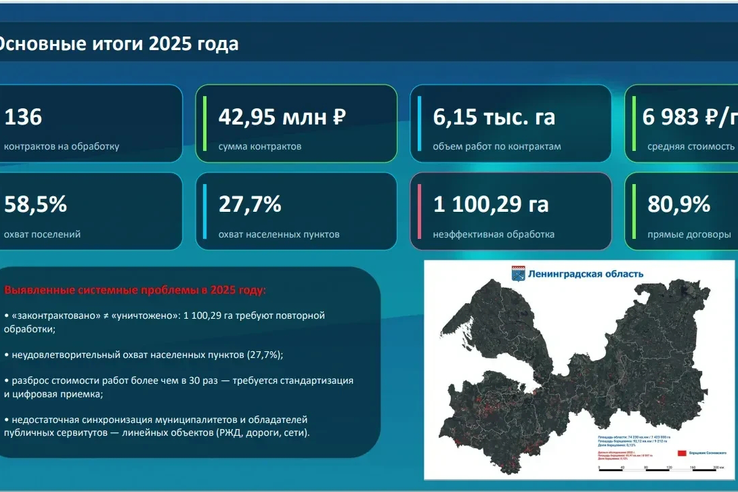Image resolution: width=738 pixels, height=492 pixels.
Task: Click the red 'Выявленные системные проблемы' heading
Action: click(x=136, y=291)
